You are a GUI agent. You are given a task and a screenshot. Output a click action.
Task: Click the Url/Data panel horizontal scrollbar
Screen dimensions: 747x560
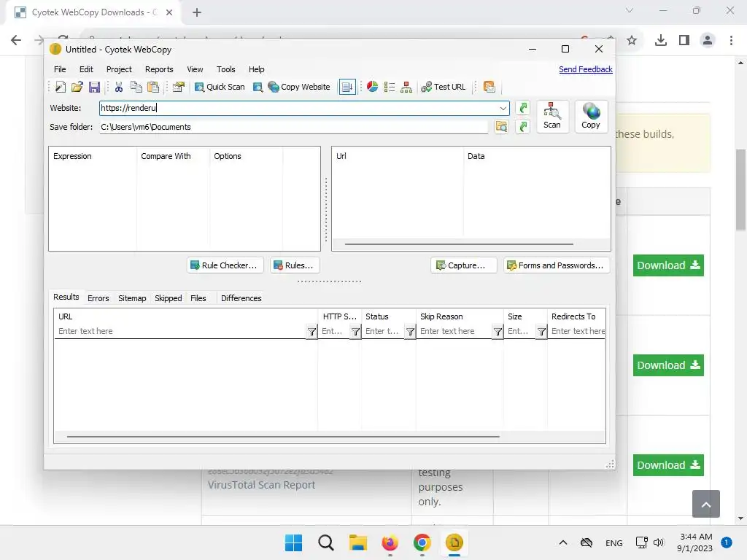pyautogui.click(x=459, y=244)
